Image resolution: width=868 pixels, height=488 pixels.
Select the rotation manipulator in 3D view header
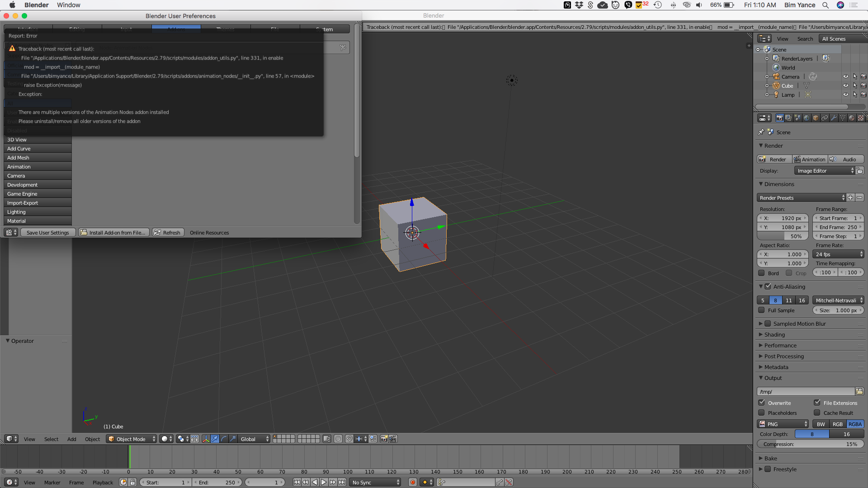[x=223, y=439]
